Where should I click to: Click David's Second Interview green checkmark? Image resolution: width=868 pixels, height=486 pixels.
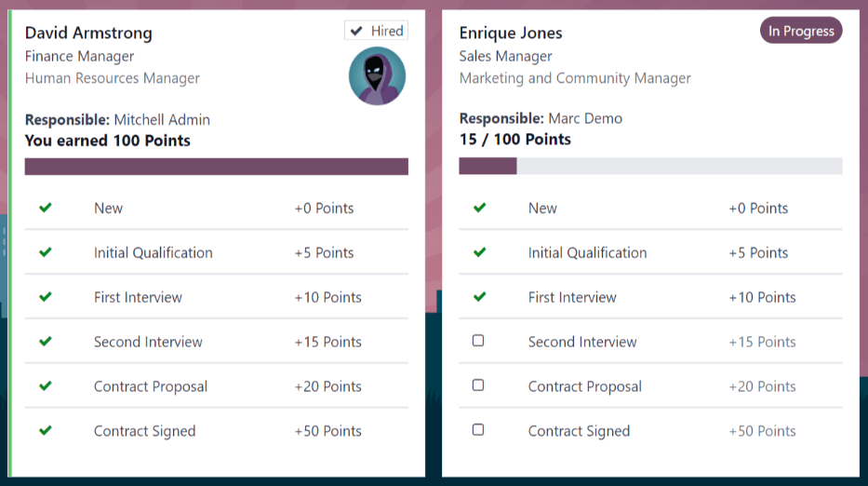pyautogui.click(x=46, y=342)
